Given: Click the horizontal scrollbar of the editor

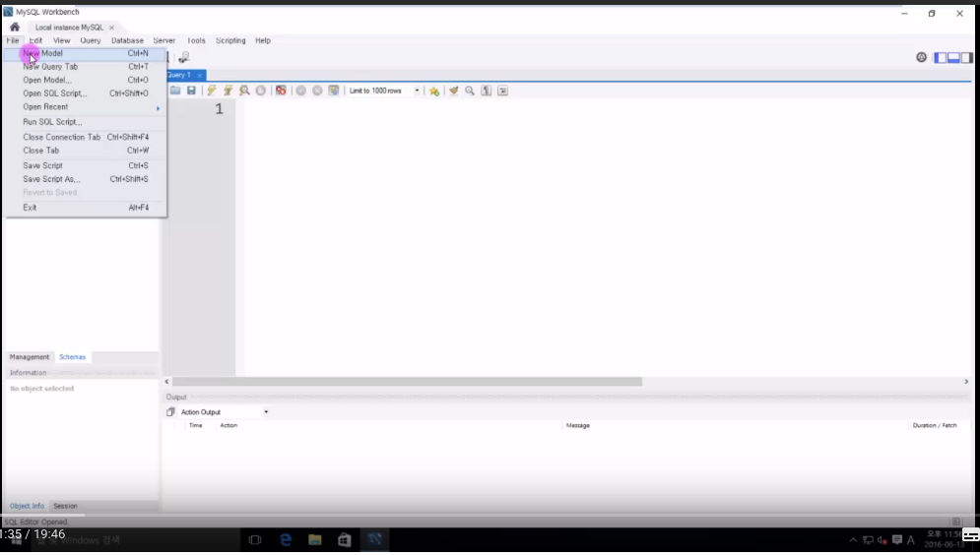Looking at the screenshot, I should tap(407, 382).
